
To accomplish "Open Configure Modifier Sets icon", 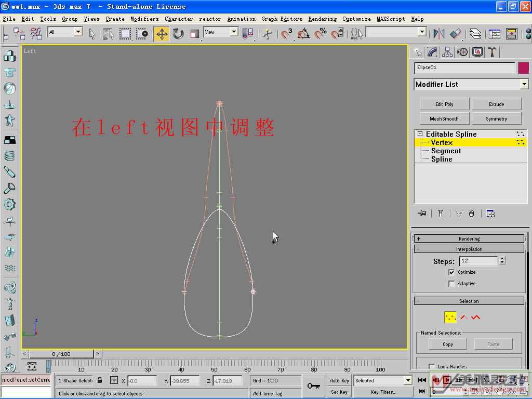I will click(x=490, y=214).
